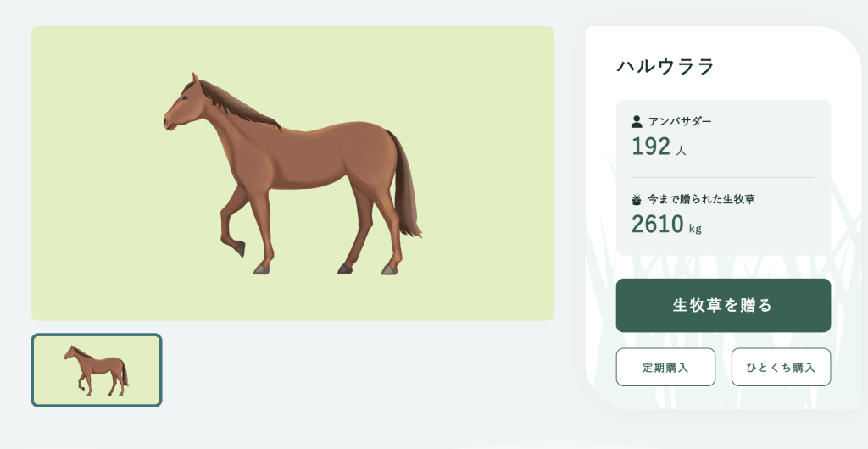Screen dimensions: 868x449
Task: Click the ハルウララ horse name heading
Action: [665, 66]
